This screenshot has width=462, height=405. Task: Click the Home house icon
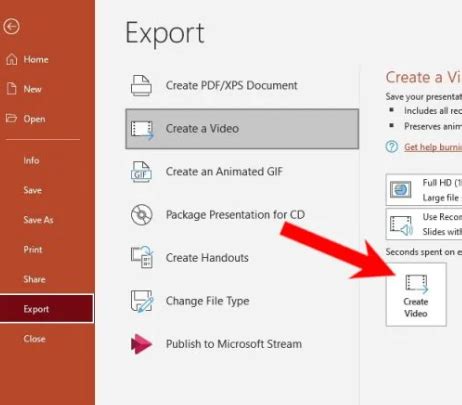(12, 59)
